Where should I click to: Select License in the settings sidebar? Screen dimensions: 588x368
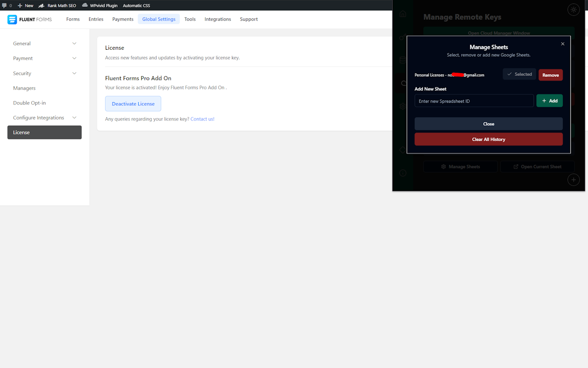click(x=45, y=132)
